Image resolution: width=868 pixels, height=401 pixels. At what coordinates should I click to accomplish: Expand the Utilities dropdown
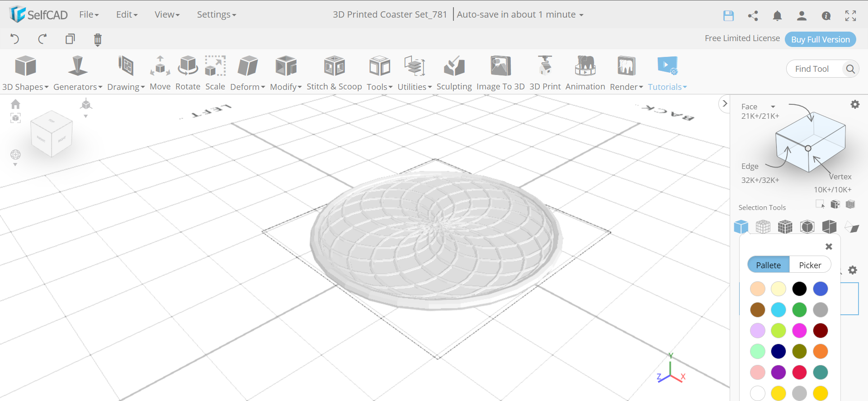(x=415, y=73)
